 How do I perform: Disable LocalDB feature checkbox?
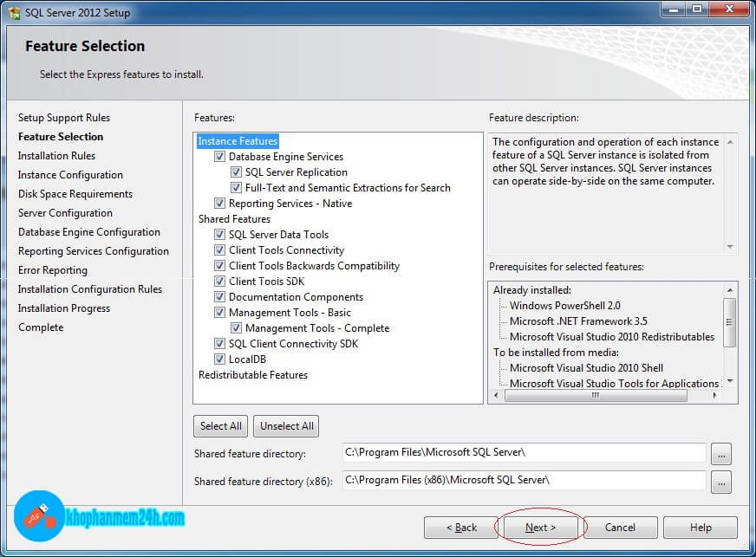[x=220, y=359]
